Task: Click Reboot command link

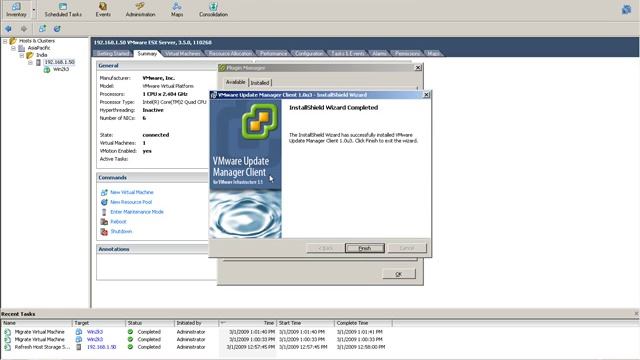Action: click(118, 222)
